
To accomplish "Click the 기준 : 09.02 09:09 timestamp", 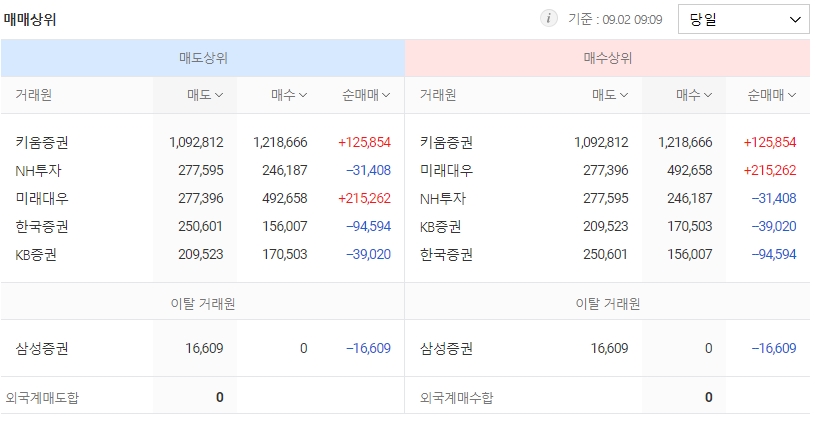I will coord(615,19).
